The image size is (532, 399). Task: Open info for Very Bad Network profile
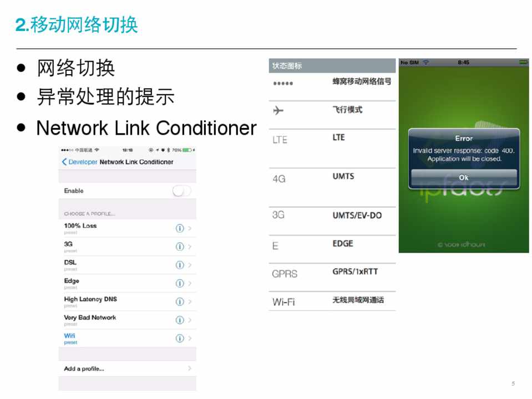179,320
